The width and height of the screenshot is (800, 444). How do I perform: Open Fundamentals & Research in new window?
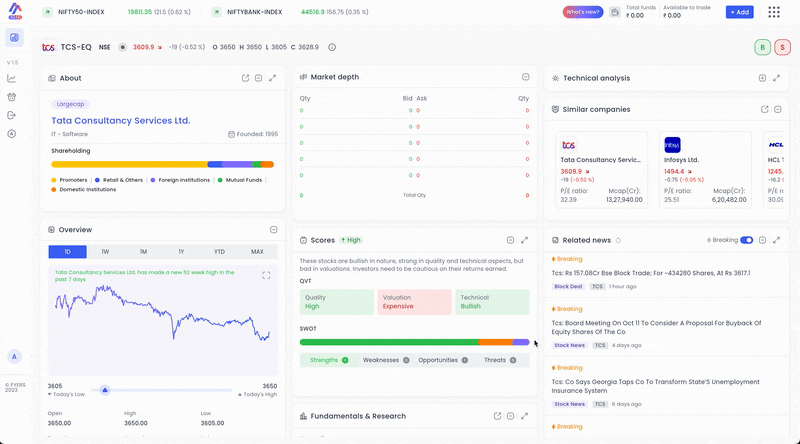coord(497,416)
